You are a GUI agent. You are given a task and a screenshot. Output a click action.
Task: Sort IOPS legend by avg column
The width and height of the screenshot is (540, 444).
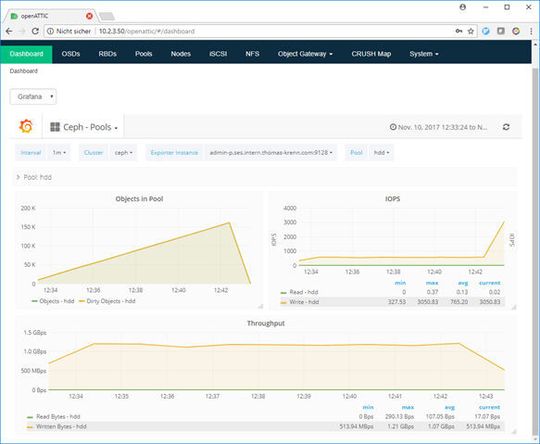463,283
